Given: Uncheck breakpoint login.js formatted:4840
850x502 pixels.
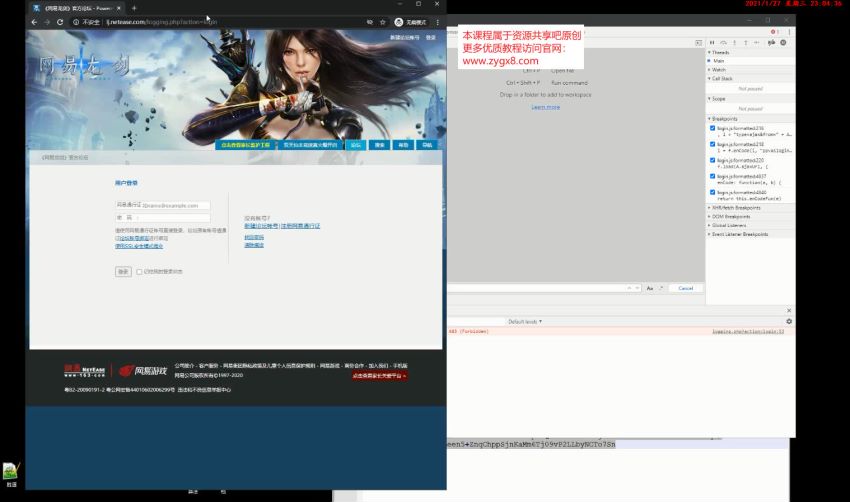Looking at the screenshot, I should click(x=712, y=192).
